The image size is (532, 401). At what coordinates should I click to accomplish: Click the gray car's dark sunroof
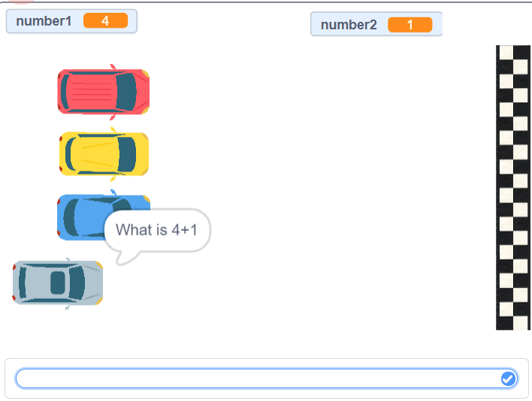(58, 283)
